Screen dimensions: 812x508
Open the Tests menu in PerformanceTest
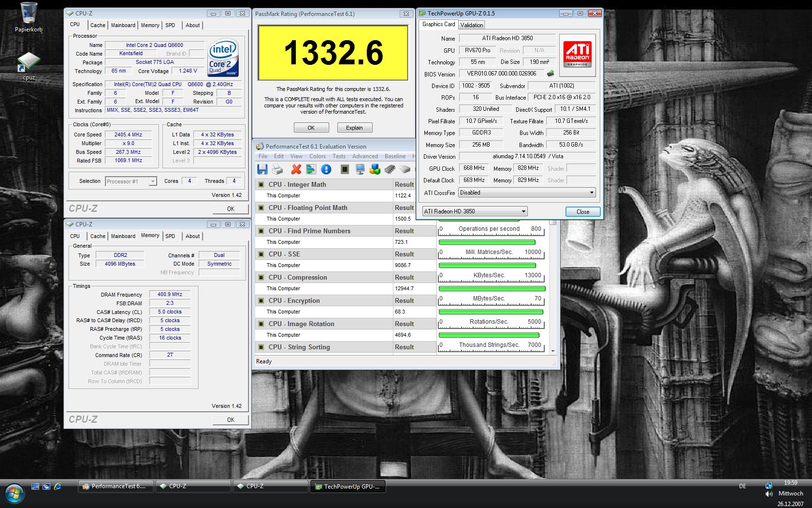pyautogui.click(x=339, y=156)
